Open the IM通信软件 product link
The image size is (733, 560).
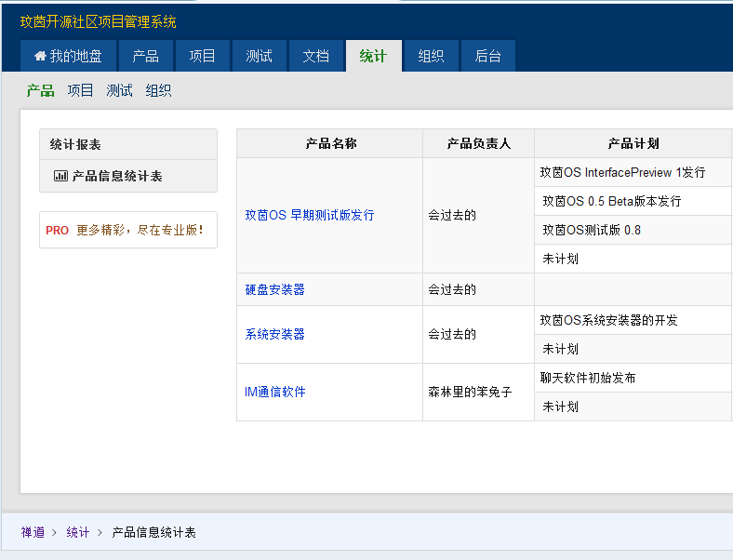(274, 392)
